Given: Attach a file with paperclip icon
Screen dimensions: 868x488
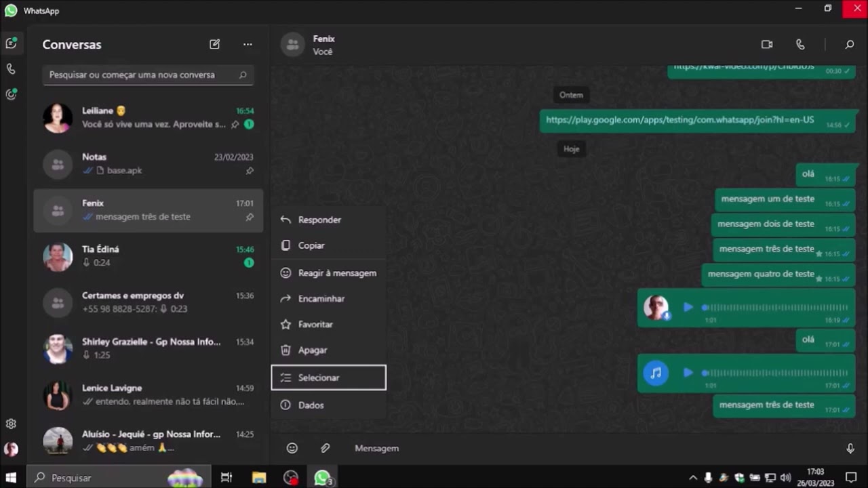Looking at the screenshot, I should coord(325,448).
